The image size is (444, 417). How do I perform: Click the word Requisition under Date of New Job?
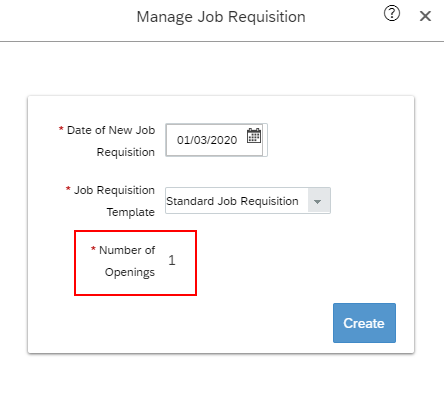coord(126,152)
